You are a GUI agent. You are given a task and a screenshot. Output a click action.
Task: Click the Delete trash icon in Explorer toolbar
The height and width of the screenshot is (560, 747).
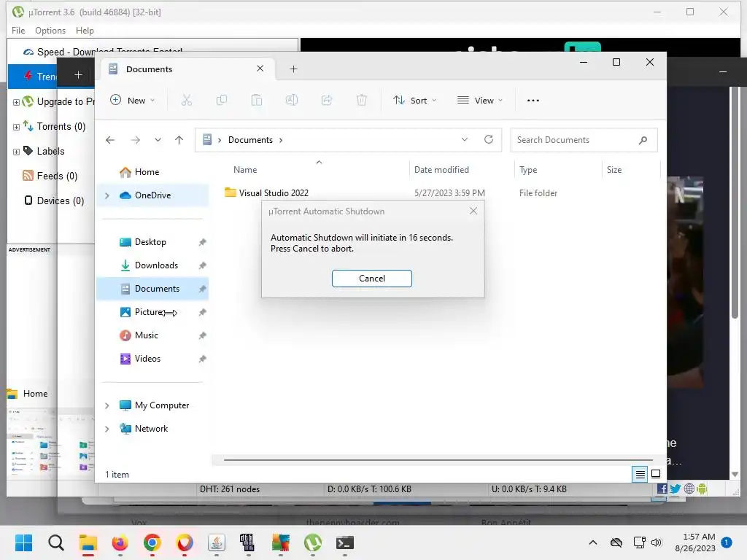coord(362,101)
